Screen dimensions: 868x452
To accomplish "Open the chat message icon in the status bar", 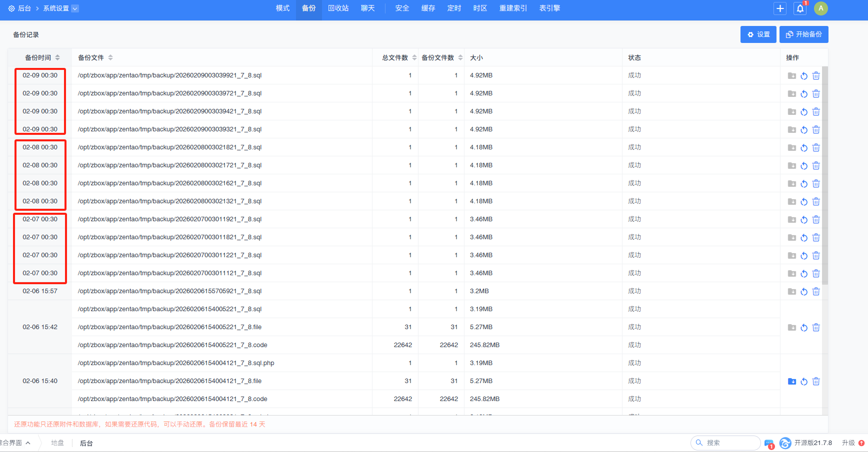I will click(x=769, y=443).
